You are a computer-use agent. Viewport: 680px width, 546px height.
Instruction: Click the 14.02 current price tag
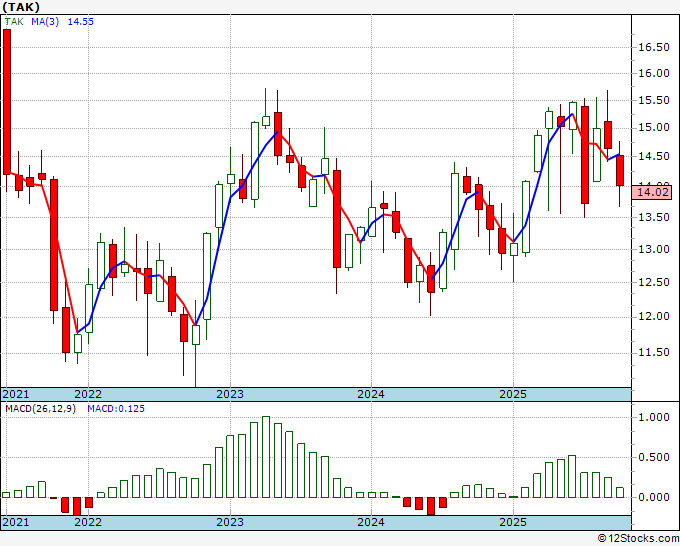652,192
